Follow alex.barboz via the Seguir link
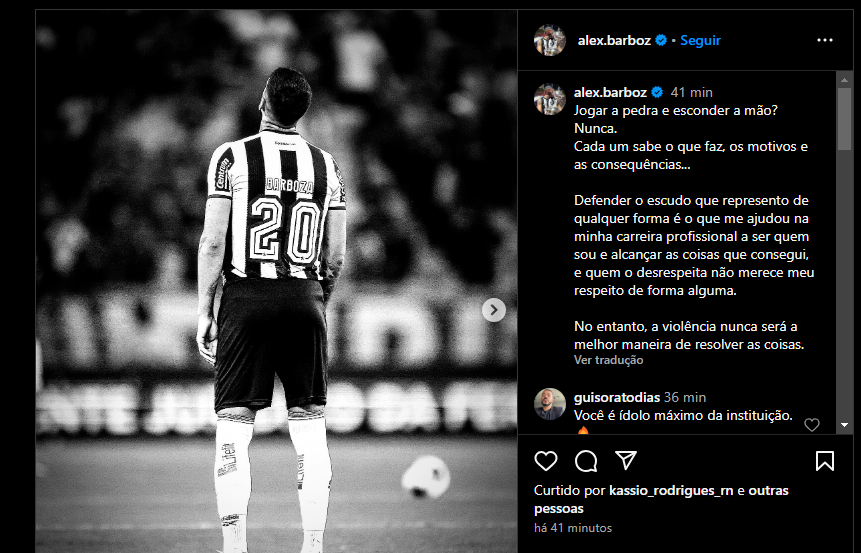The height and width of the screenshot is (553, 861). point(700,40)
